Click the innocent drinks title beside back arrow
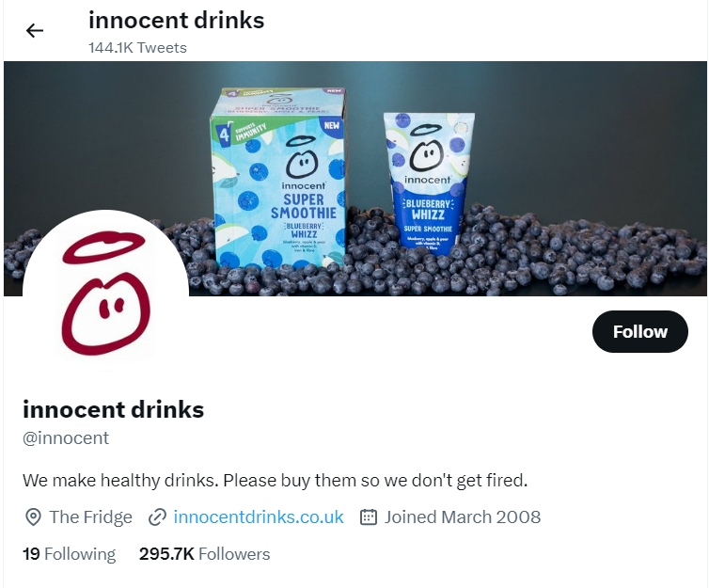The image size is (709, 588). tap(176, 20)
